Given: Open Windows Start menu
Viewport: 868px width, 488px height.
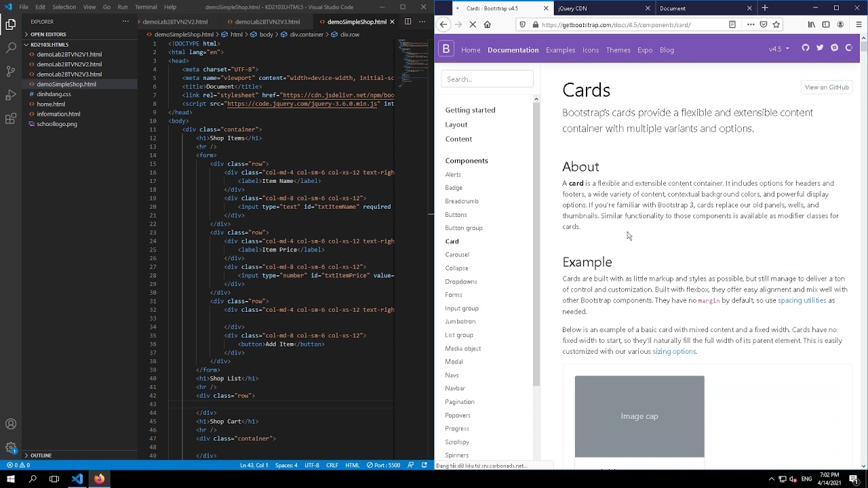Looking at the screenshot, I should [x=10, y=479].
